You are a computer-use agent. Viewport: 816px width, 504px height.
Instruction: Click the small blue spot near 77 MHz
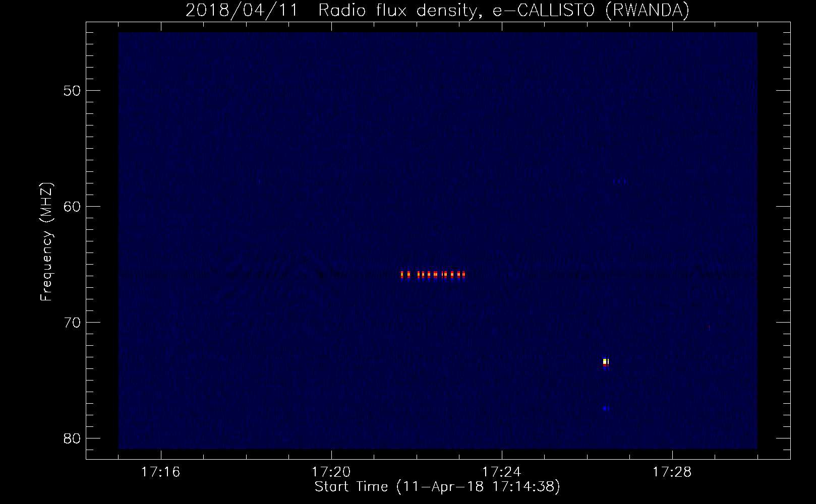606,408
